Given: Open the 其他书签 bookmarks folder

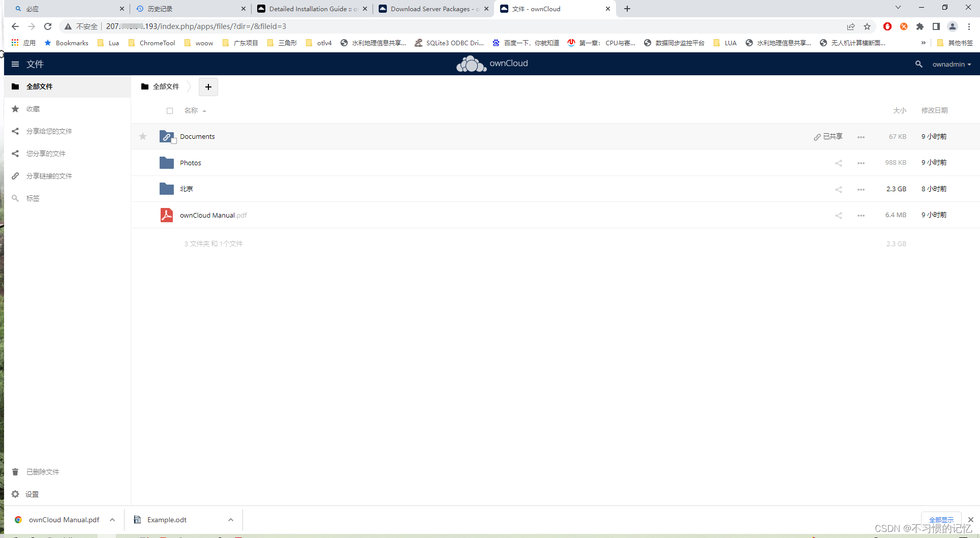Looking at the screenshot, I should (955, 43).
